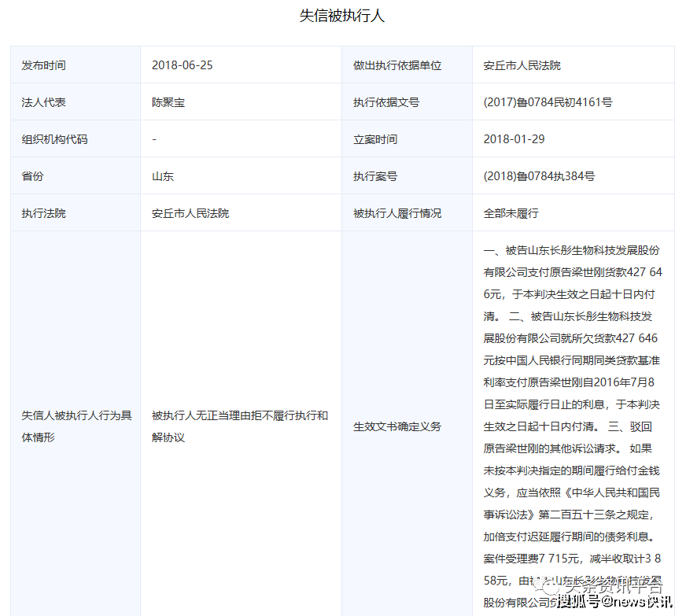Select the publish date 2018-06-25
The image size is (686, 616).
coord(182,65)
